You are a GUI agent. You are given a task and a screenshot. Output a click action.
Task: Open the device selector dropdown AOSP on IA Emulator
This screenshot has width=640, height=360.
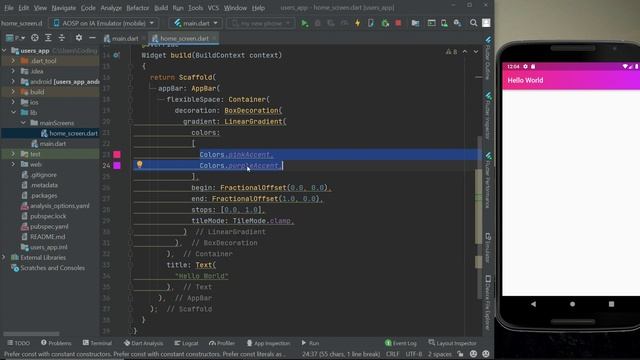pyautogui.click(x=104, y=23)
